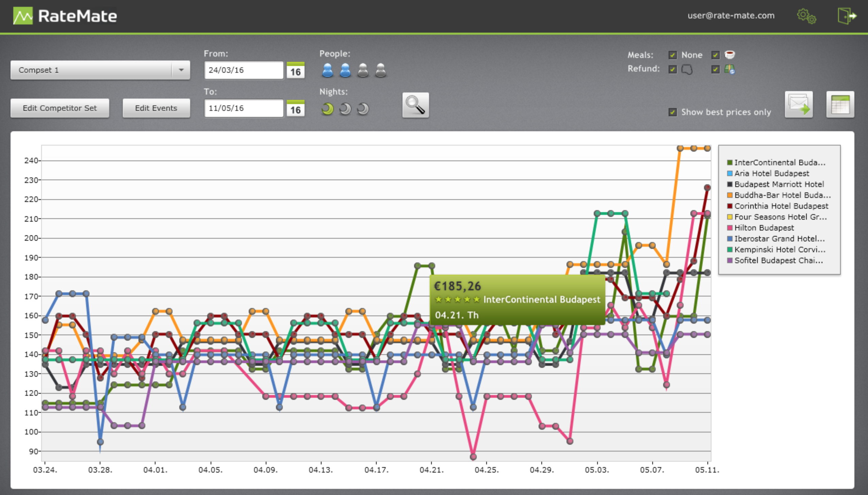The height and width of the screenshot is (495, 868).
Task: Click the third person icon to set three people
Action: click(x=363, y=70)
